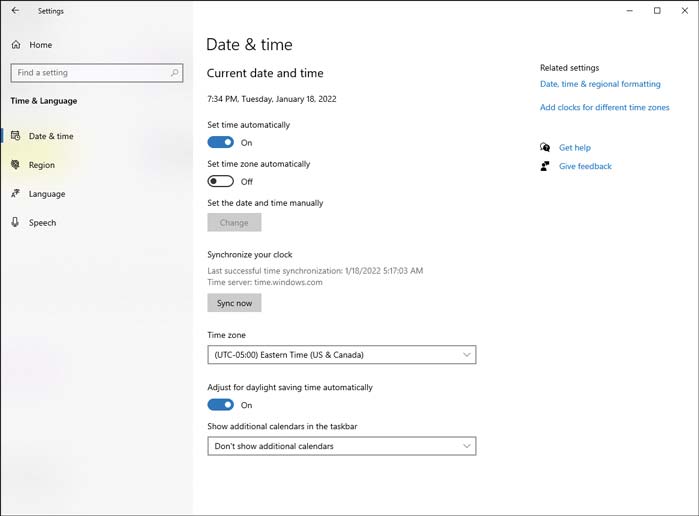The image size is (699, 516).
Task: Click the Find a setting search field
Action: pyautogui.click(x=97, y=72)
